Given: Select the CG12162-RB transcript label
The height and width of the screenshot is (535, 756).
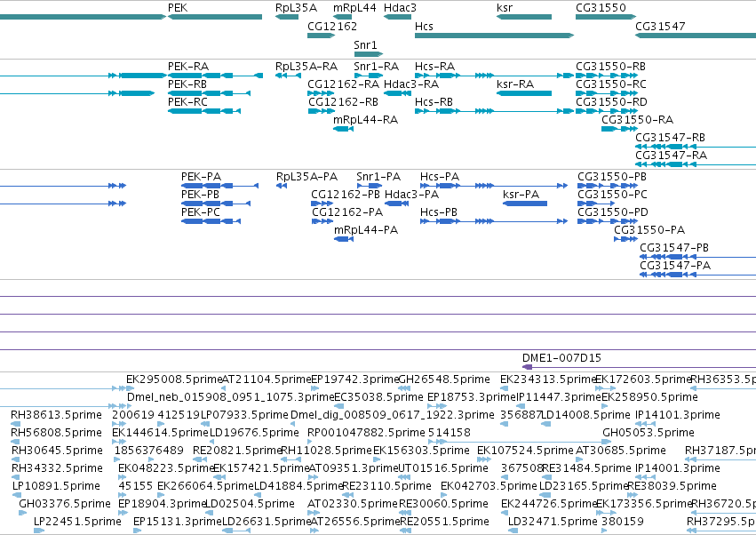Looking at the screenshot, I should point(343,102).
